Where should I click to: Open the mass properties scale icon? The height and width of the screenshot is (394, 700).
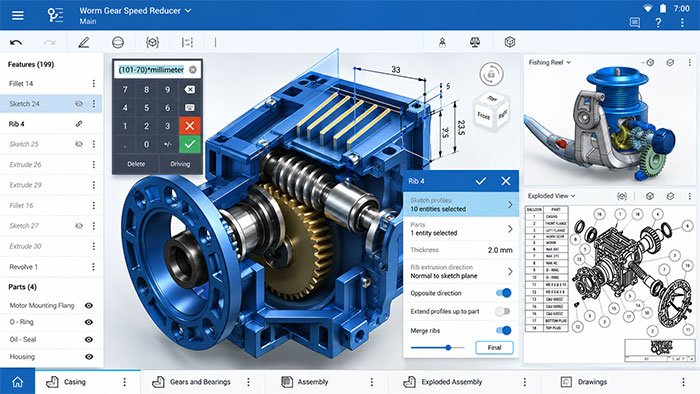tap(475, 42)
